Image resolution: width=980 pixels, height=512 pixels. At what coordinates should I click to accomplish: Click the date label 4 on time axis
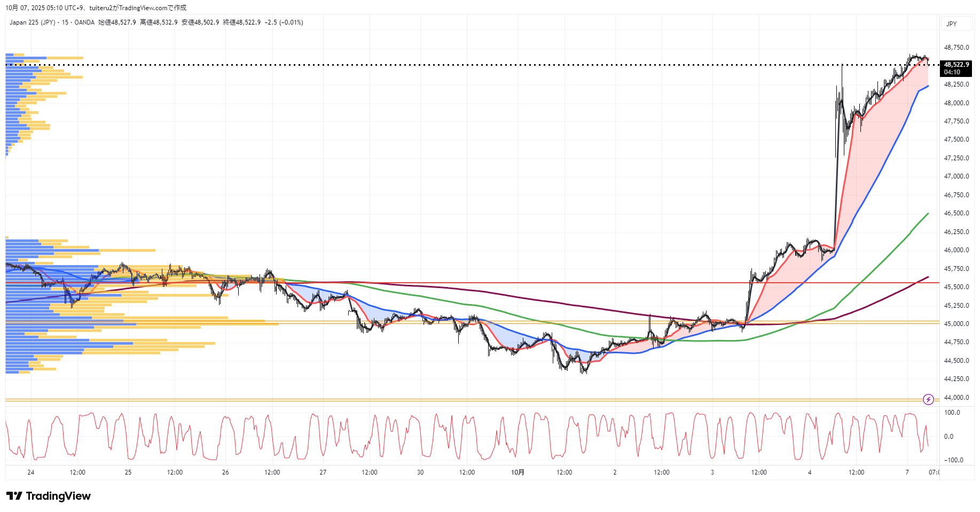pyautogui.click(x=810, y=472)
